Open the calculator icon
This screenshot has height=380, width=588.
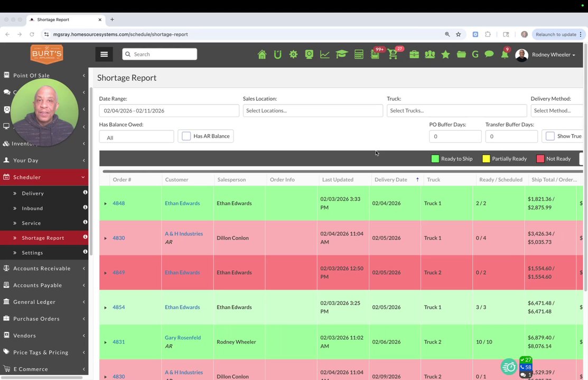(x=359, y=55)
